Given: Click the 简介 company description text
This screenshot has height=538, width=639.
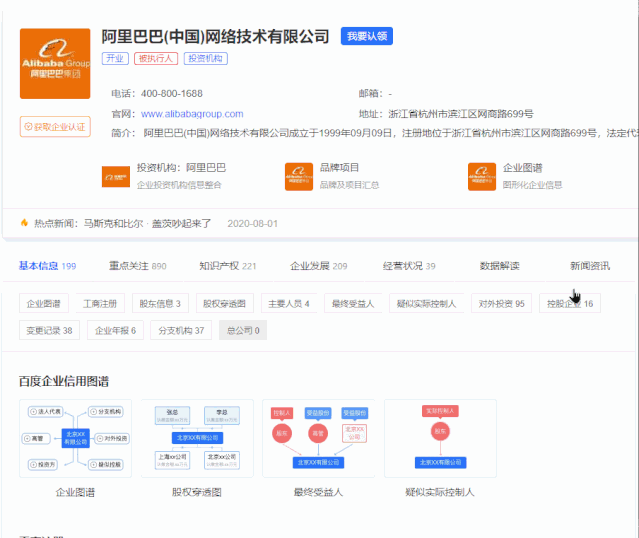Looking at the screenshot, I should [x=390, y=133].
